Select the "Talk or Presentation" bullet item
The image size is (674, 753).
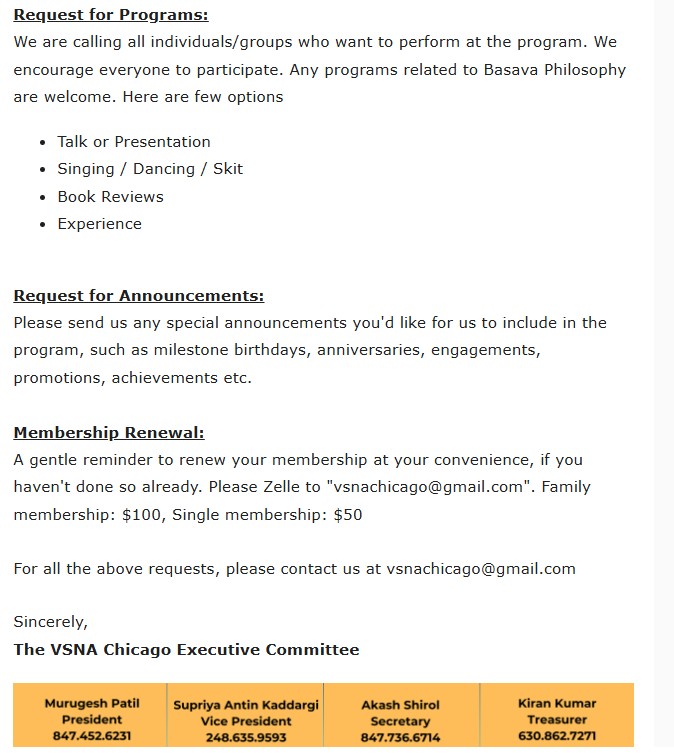click(134, 142)
